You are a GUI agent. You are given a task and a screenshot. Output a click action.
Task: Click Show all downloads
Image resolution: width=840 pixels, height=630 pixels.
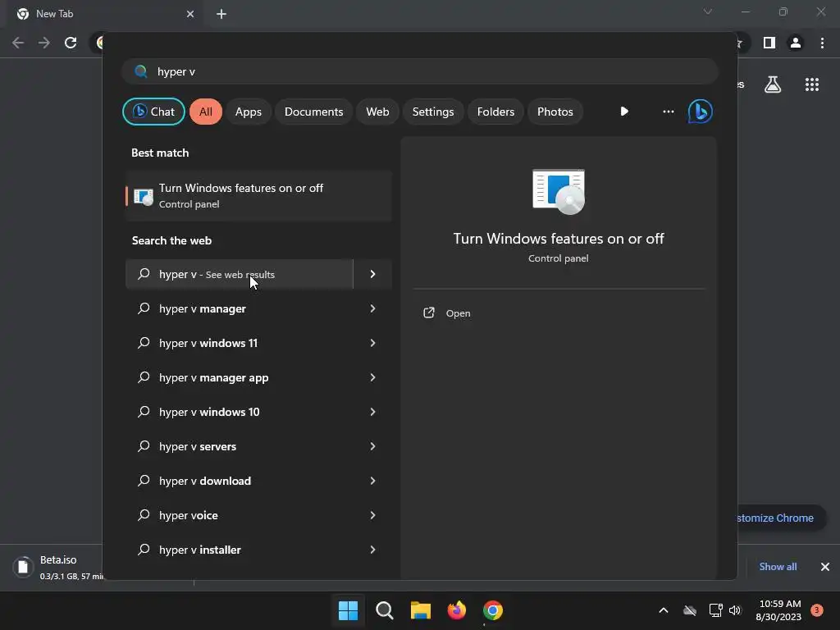(778, 567)
